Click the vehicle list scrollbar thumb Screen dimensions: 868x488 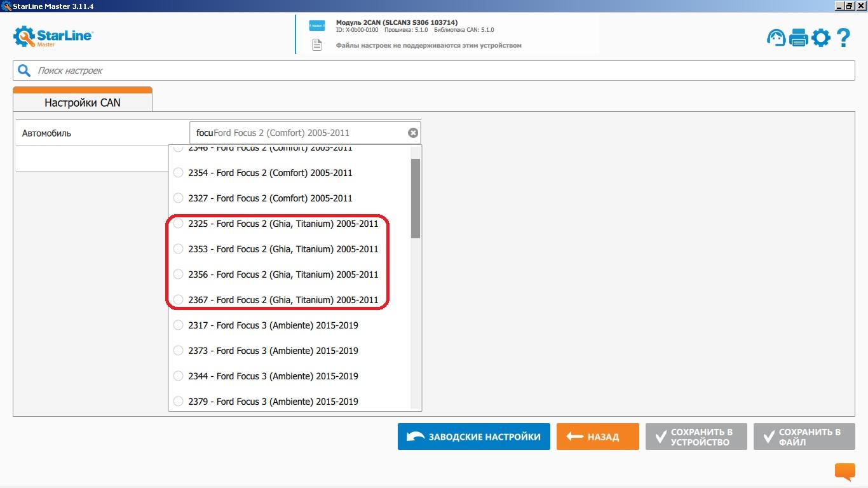(416, 198)
